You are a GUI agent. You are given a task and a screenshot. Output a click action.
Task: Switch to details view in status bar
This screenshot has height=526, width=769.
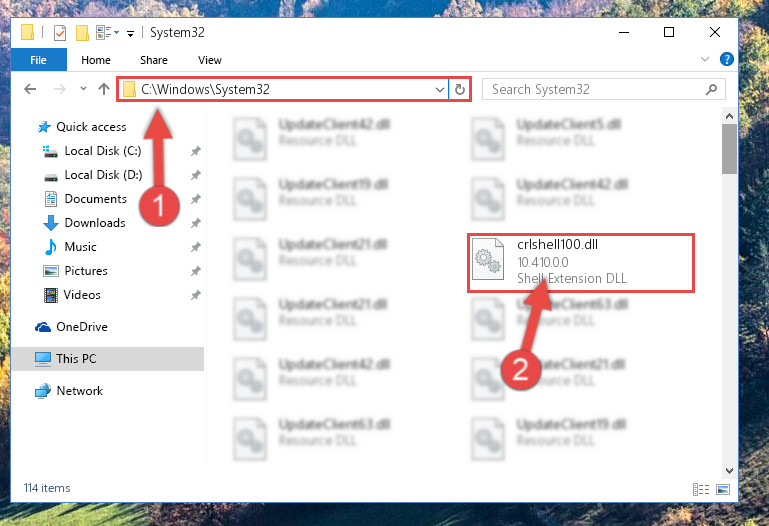(701, 489)
